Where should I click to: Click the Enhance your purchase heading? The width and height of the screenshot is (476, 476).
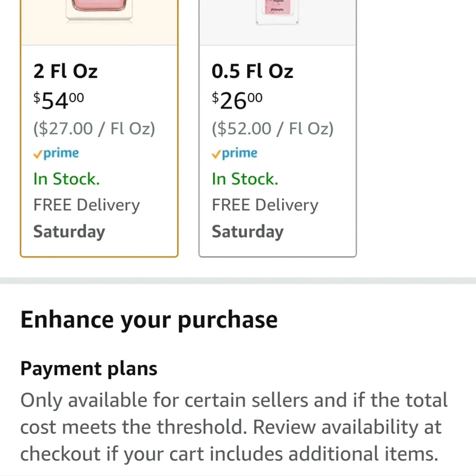pyautogui.click(x=149, y=320)
